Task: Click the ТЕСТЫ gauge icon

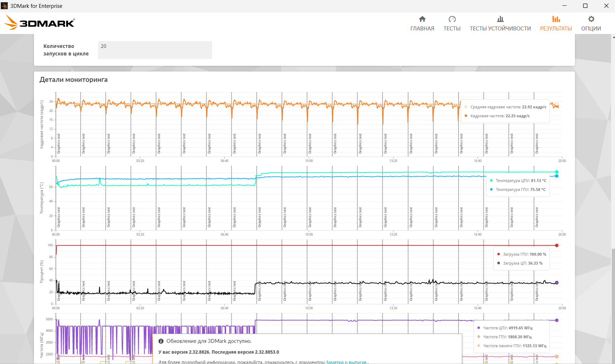Action: click(452, 19)
